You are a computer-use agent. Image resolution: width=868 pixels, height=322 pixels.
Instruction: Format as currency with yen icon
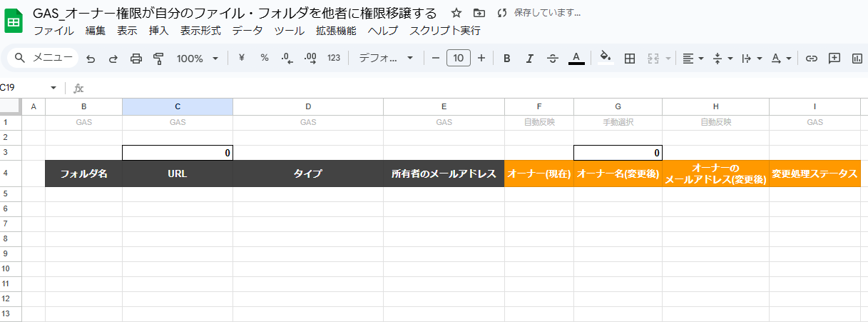pos(241,59)
